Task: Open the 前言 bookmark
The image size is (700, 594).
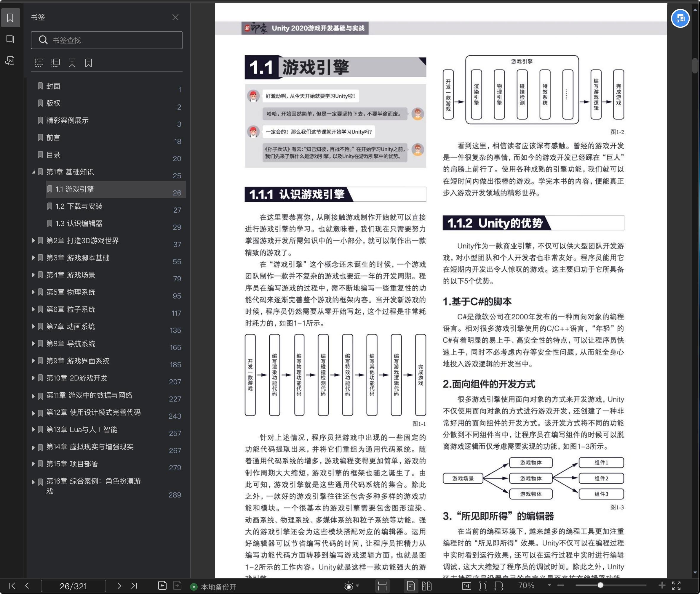Action: pyautogui.click(x=53, y=138)
